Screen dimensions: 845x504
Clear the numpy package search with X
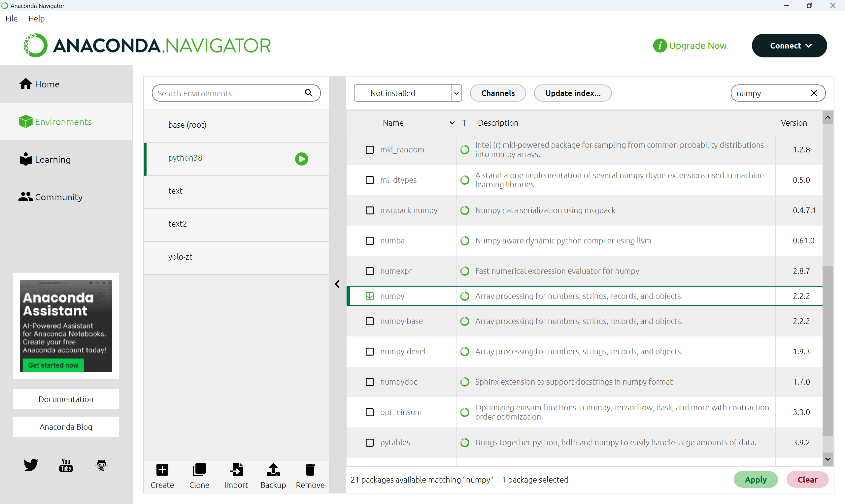coord(814,93)
